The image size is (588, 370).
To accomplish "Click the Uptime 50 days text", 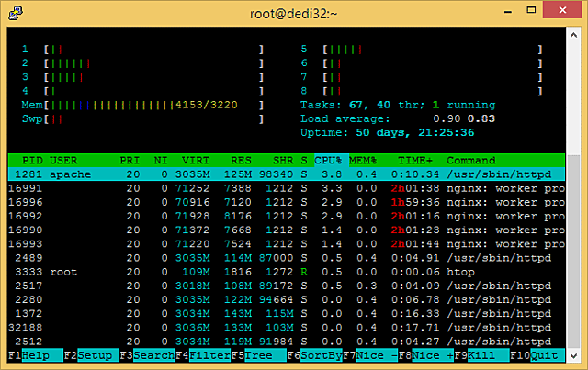I will tap(388, 133).
